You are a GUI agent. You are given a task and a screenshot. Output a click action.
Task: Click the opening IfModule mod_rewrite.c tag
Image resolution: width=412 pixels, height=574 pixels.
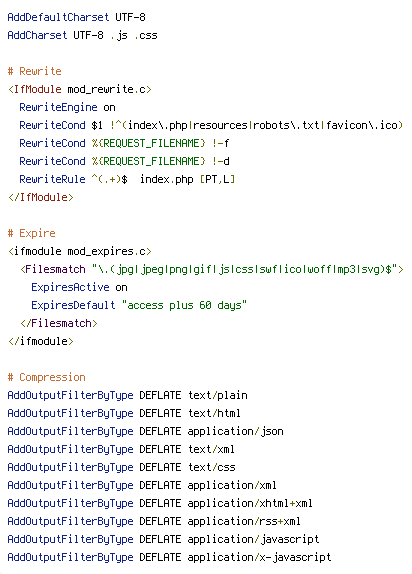(x=79, y=89)
